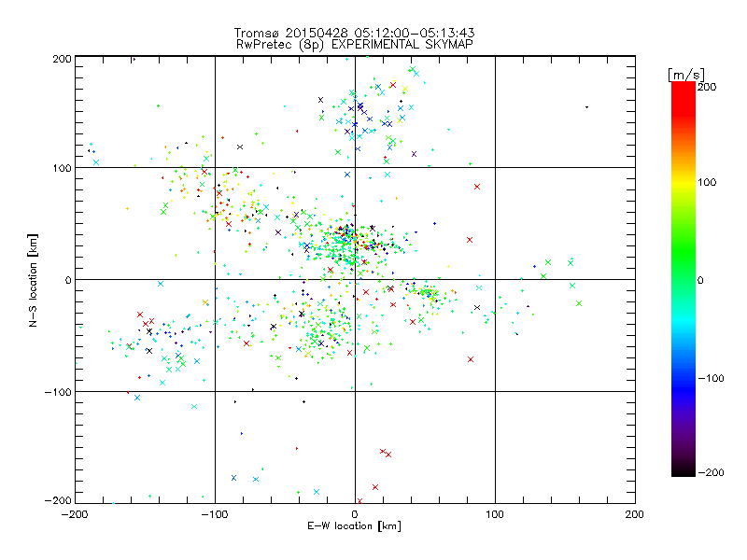Viewport: 747px width, 560px height.
Task: Click the "E-W location [km]" axis label
Action: (x=355, y=525)
